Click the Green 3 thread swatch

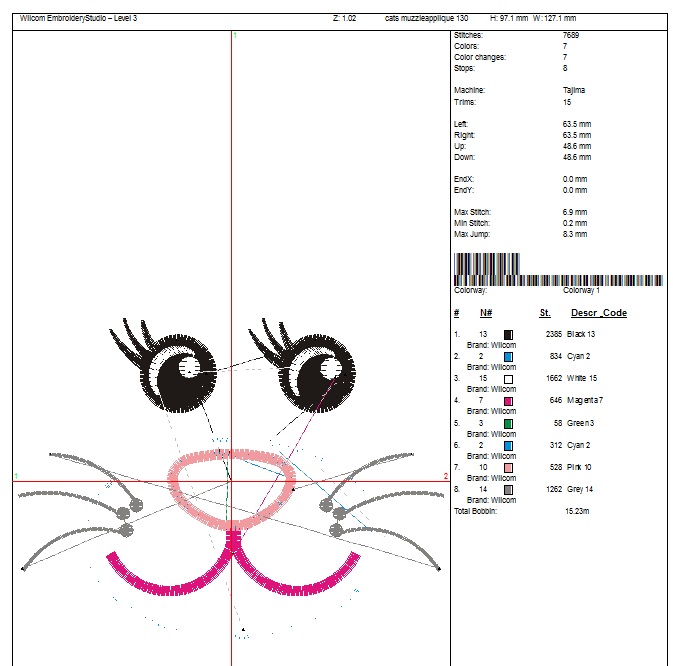click(x=509, y=423)
